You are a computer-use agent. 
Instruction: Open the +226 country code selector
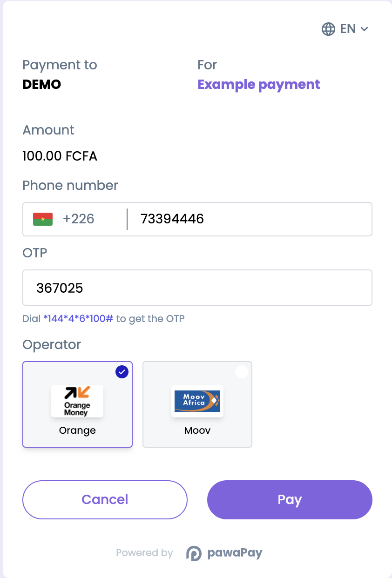coord(78,219)
